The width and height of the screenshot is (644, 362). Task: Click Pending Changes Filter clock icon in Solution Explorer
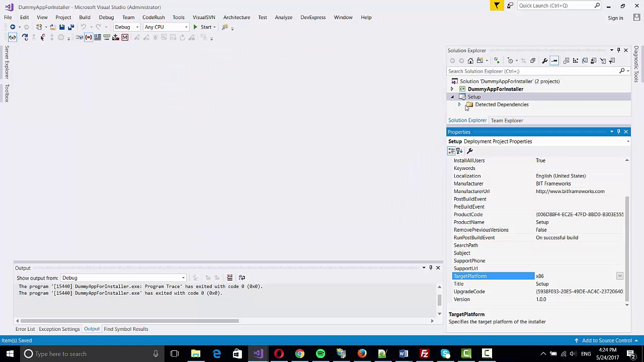pyautogui.click(x=510, y=61)
